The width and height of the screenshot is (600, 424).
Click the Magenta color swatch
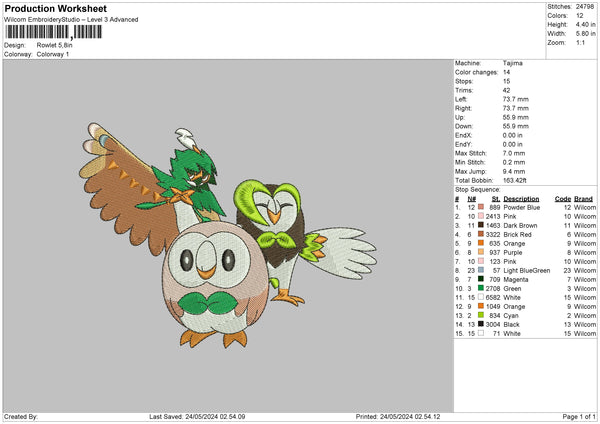(481, 279)
